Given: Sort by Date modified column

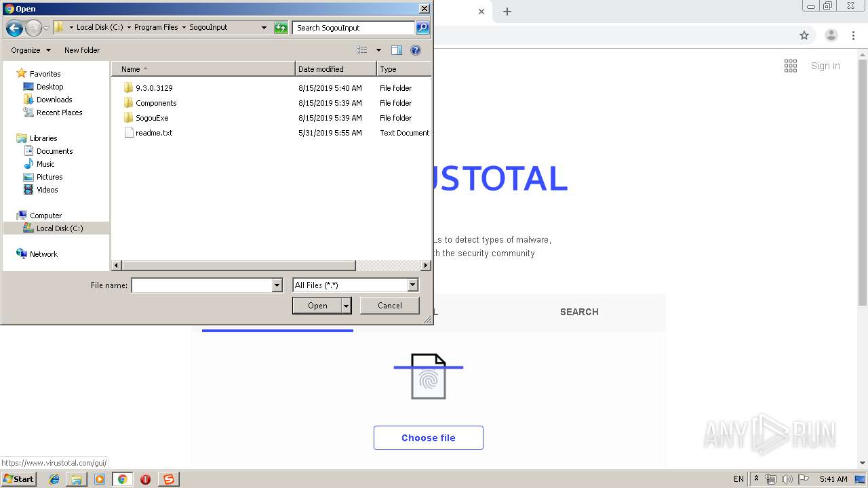Looking at the screenshot, I should coord(336,69).
